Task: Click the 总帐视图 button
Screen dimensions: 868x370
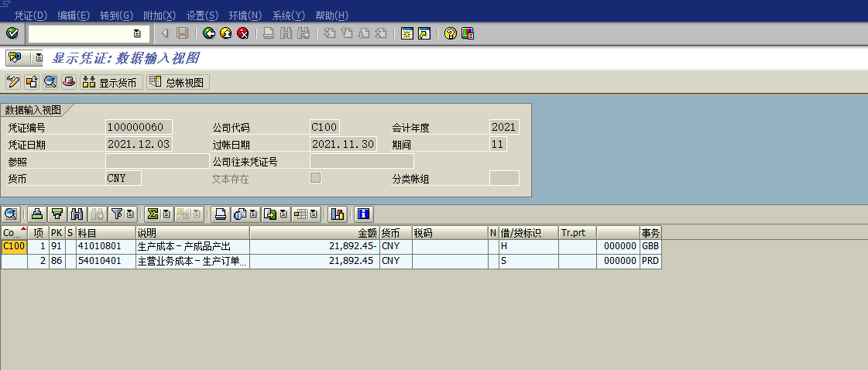Action: 178,82
